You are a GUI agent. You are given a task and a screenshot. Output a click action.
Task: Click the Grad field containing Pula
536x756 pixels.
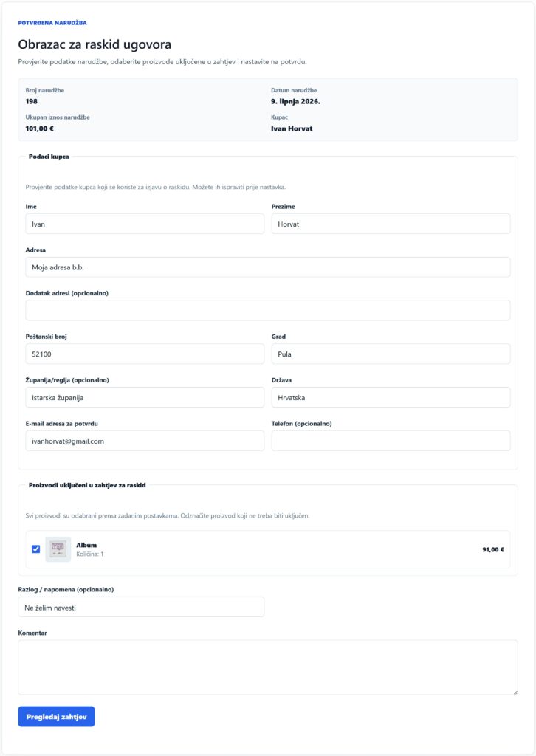coord(391,354)
